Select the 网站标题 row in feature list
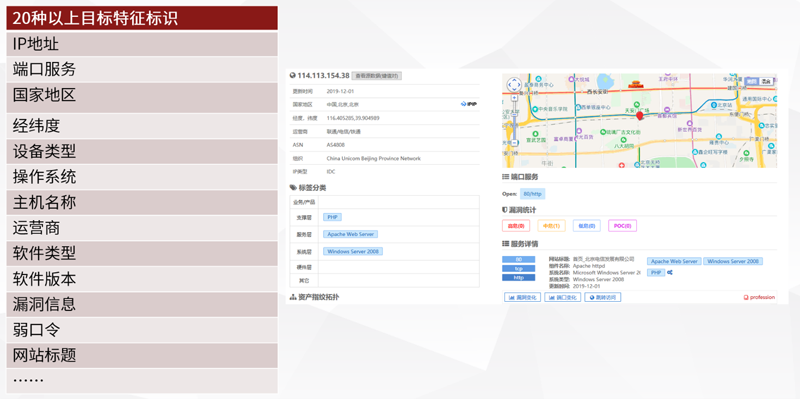Screen dimensions: 800x399 (x=142, y=355)
